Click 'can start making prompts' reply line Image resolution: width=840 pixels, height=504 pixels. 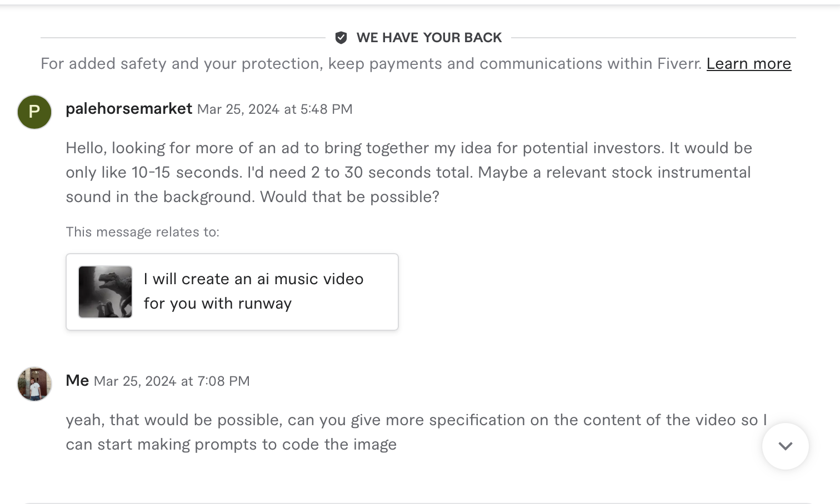point(231,445)
